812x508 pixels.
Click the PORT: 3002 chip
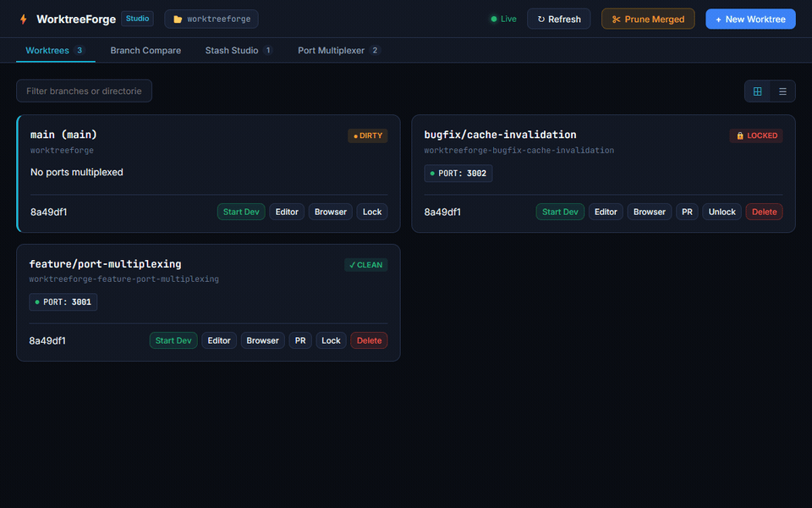[x=458, y=173]
